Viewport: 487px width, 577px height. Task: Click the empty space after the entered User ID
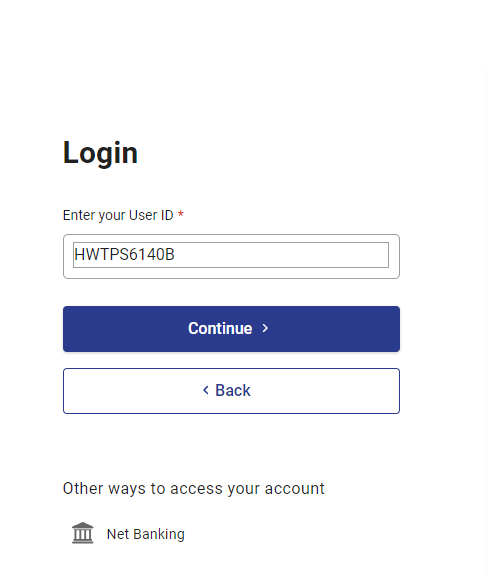(280, 255)
